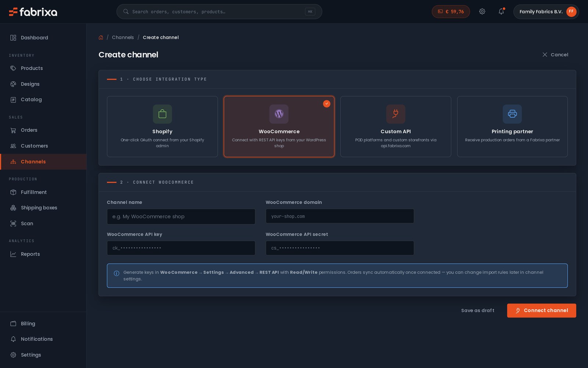Image resolution: width=588 pixels, height=368 pixels.
Task: Click the € 59,76 balance button
Action: coord(451,11)
